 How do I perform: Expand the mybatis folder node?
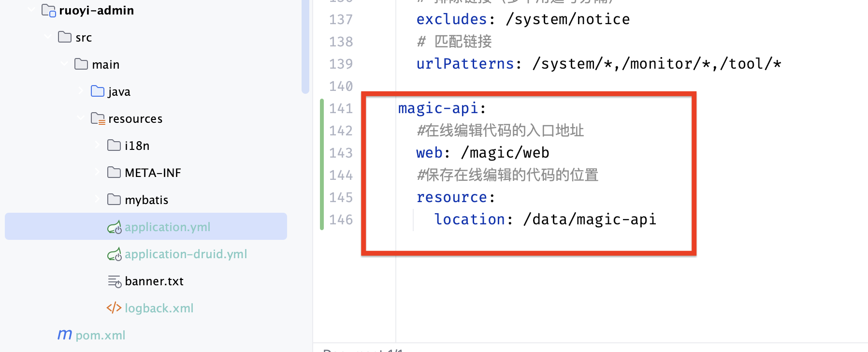pos(97,199)
